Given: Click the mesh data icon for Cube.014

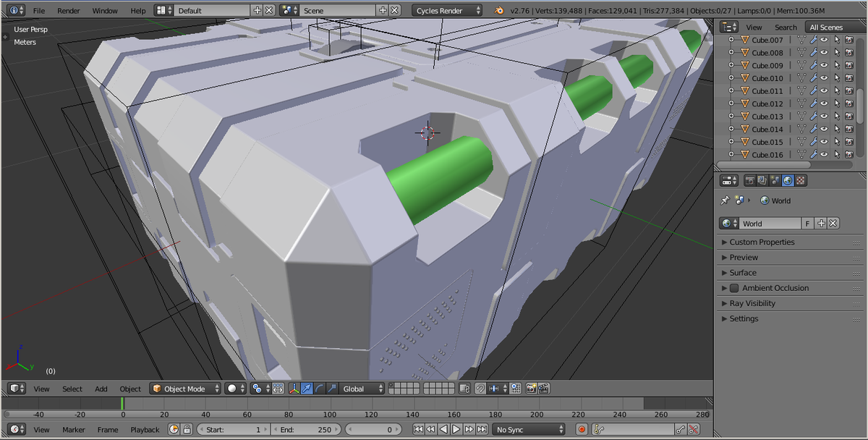Looking at the screenshot, I should pyautogui.click(x=801, y=129).
